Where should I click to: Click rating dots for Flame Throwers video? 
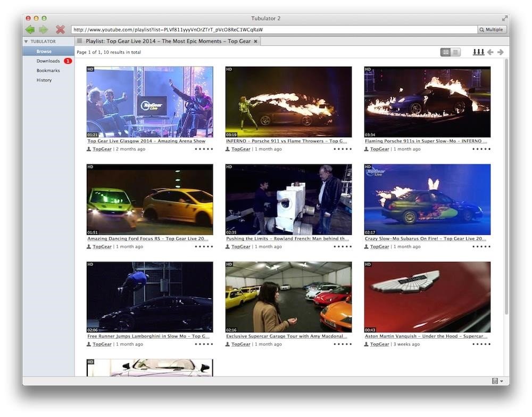point(343,149)
